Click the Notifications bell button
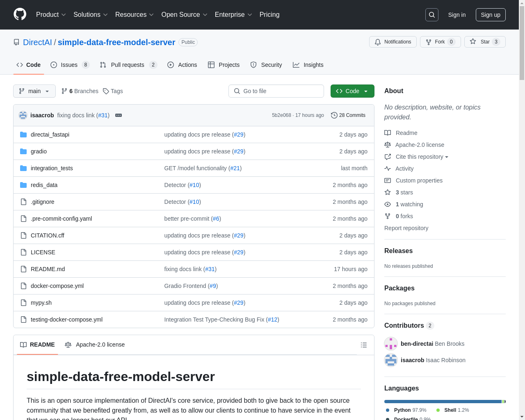Screen dimensions: 525x420 pos(393,42)
